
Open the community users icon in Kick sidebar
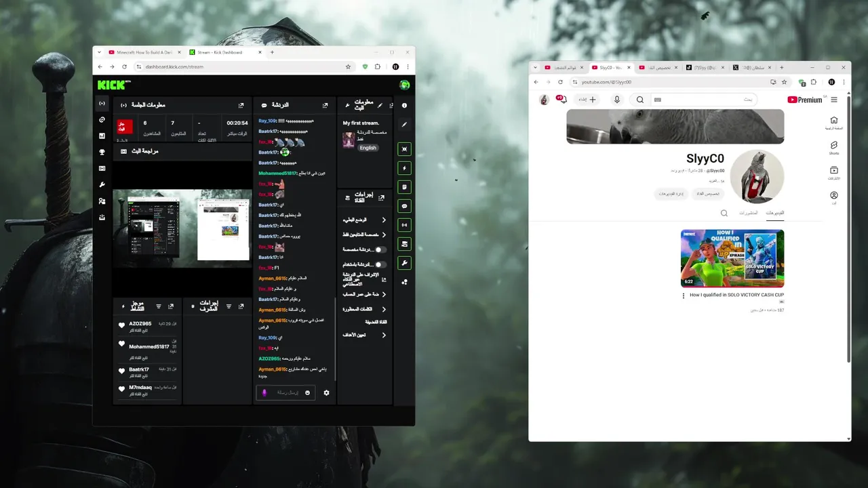(102, 201)
